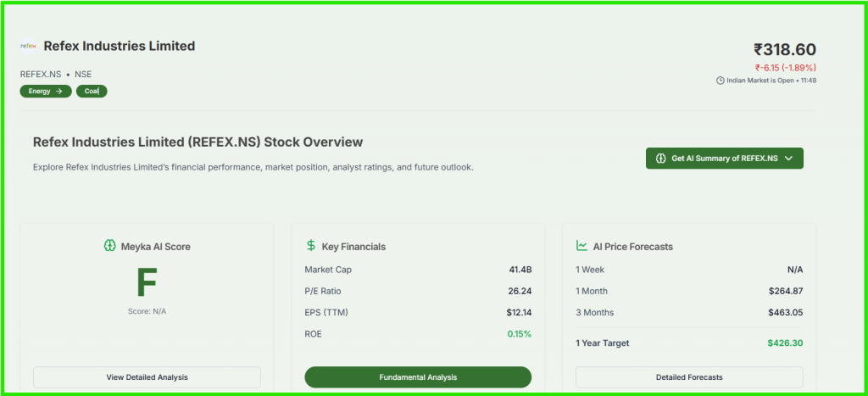Click the Meyka AI Score brain icon

tap(109, 247)
